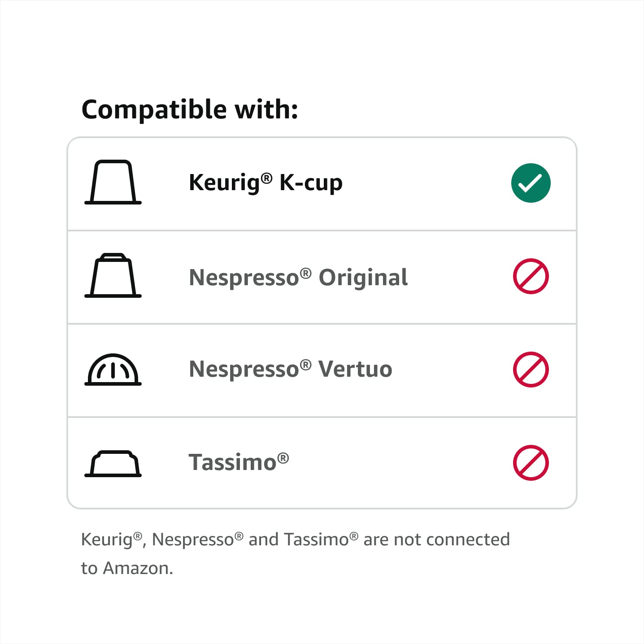The width and height of the screenshot is (644, 644).
Task: Click the Keurig K-cup pod icon
Action: tap(113, 182)
